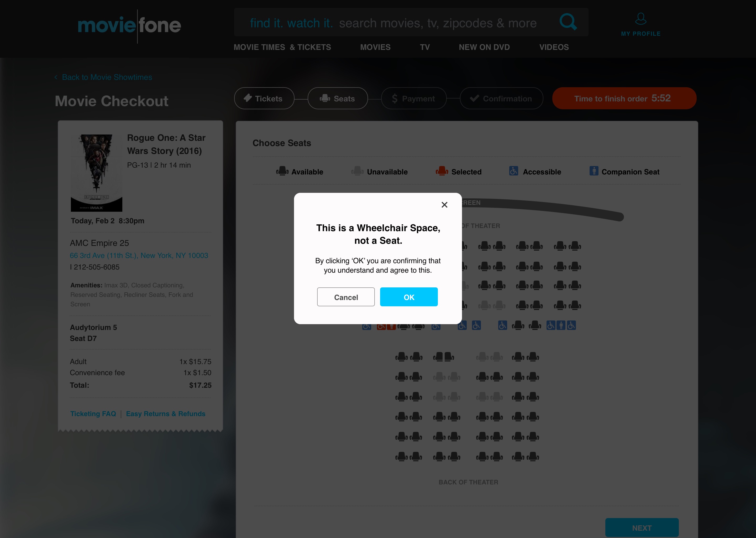Click the Accessible wheelchair legend icon

513,171
